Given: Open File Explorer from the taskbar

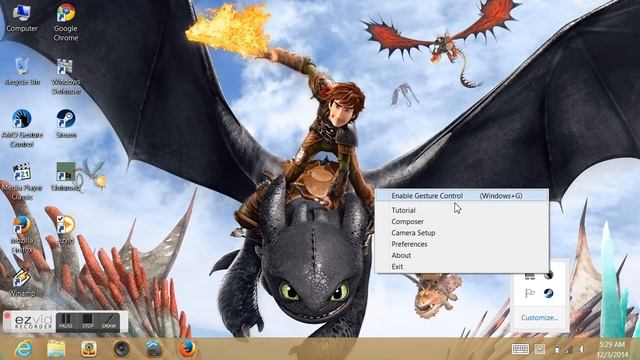Looking at the screenshot, I should click(x=56, y=349).
